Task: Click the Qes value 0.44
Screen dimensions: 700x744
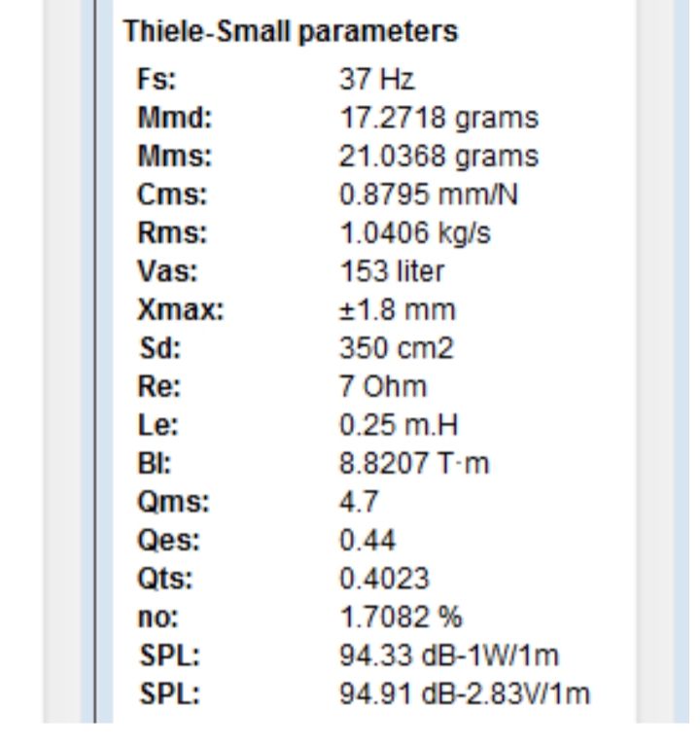Action: (x=367, y=540)
